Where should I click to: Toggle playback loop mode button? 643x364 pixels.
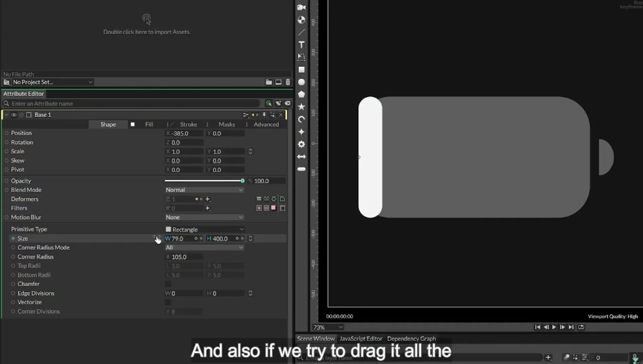(581, 327)
